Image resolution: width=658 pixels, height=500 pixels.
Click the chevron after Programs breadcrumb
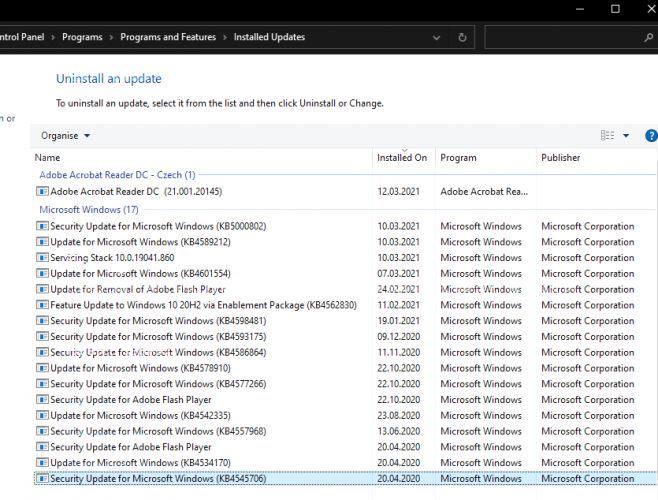point(111,37)
